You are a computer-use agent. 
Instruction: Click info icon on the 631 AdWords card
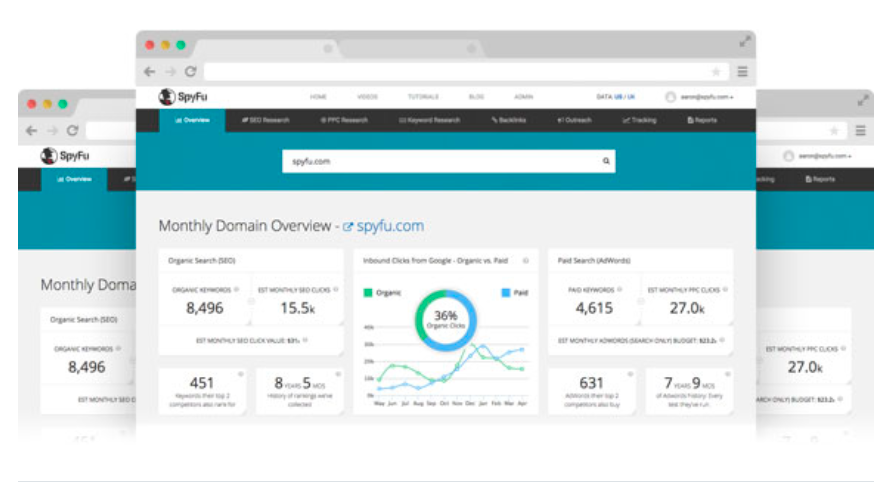click(x=630, y=374)
